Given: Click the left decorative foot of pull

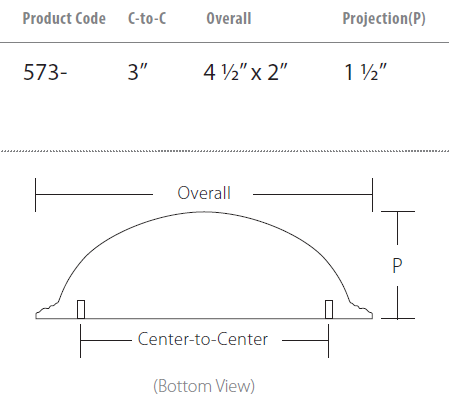Looking at the screenshot, I should (47, 310).
